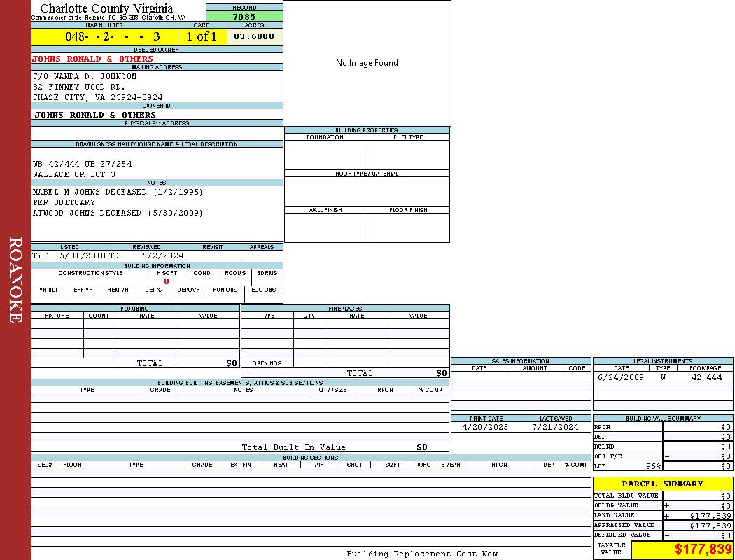Select the land value $177,839 row
The image size is (735, 560).
(662, 516)
